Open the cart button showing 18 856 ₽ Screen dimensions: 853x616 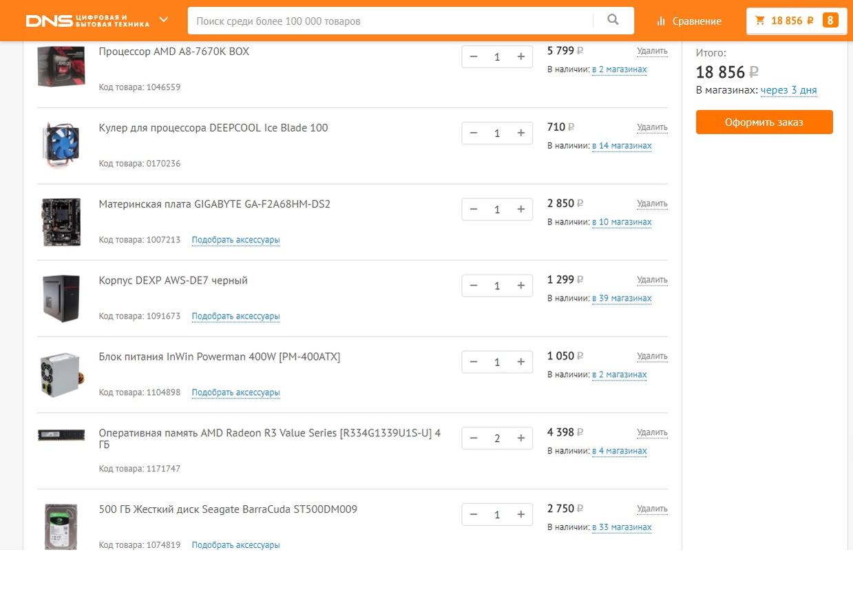(797, 21)
